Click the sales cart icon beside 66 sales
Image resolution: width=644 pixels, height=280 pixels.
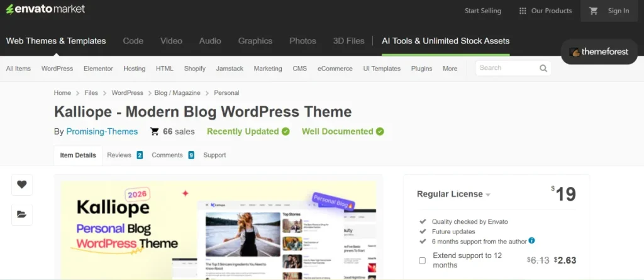pyautogui.click(x=155, y=132)
